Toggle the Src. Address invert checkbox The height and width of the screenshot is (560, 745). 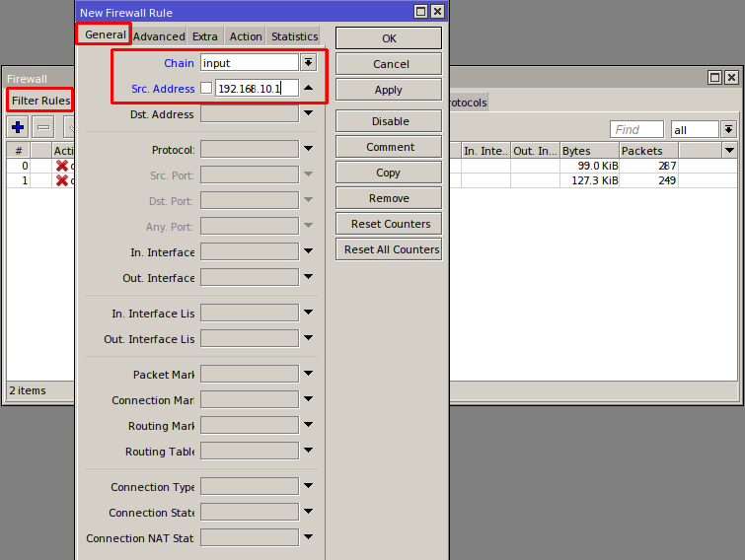tap(206, 88)
